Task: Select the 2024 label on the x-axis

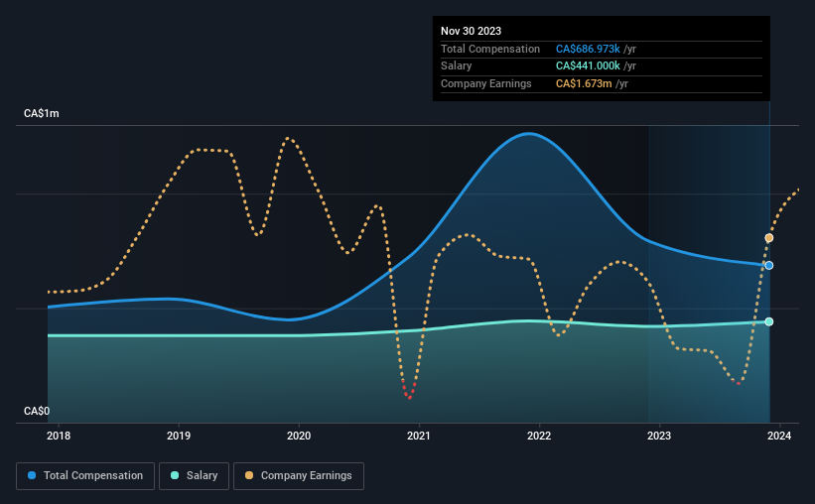Action: [779, 436]
